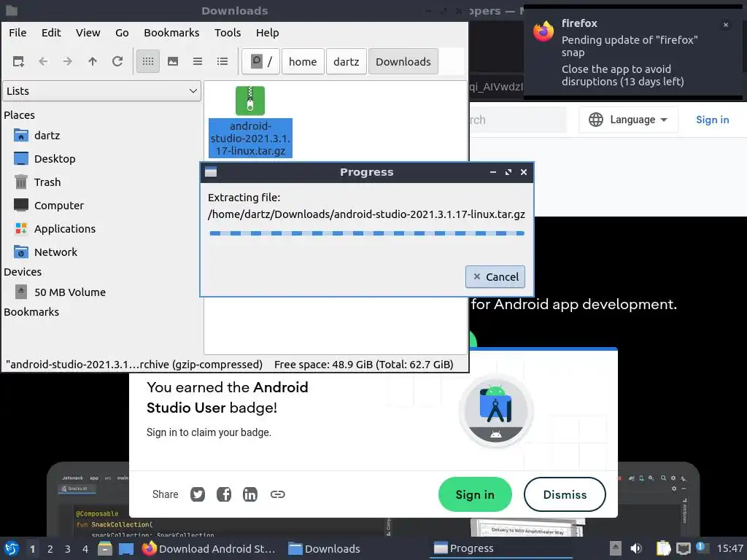Share the badge on Twitter
This screenshot has height=560, width=747.
[198, 494]
